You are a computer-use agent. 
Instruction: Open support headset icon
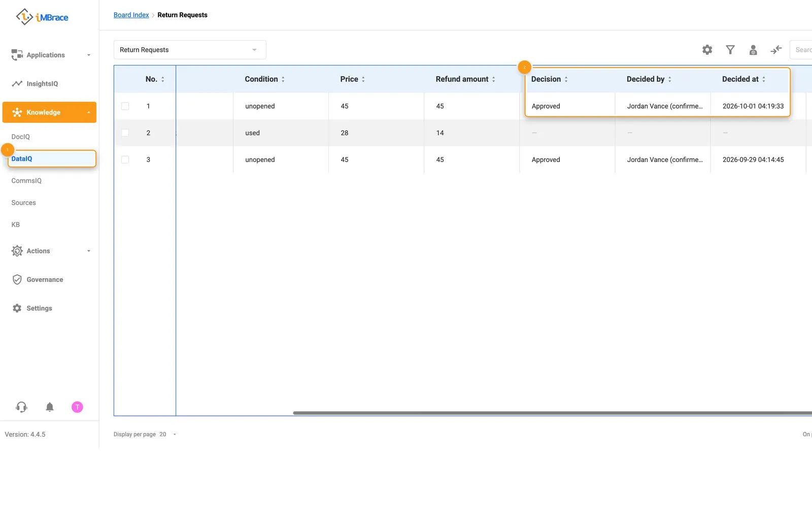pyautogui.click(x=21, y=407)
